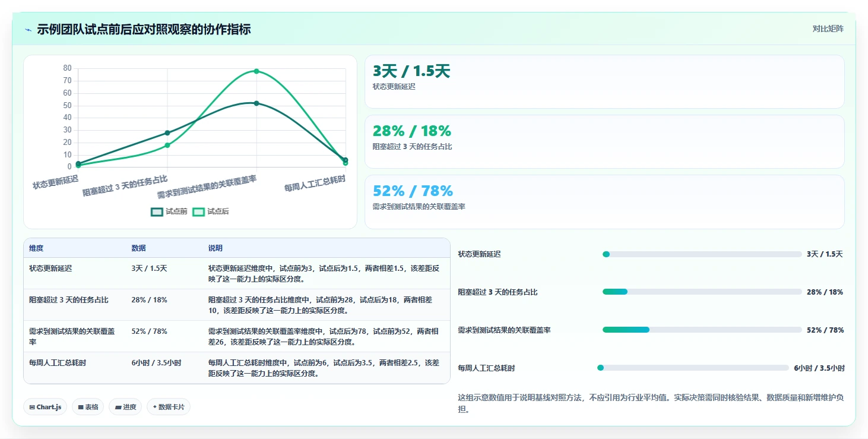
Task: Click the lightning icon beside the title
Action: click(x=28, y=30)
